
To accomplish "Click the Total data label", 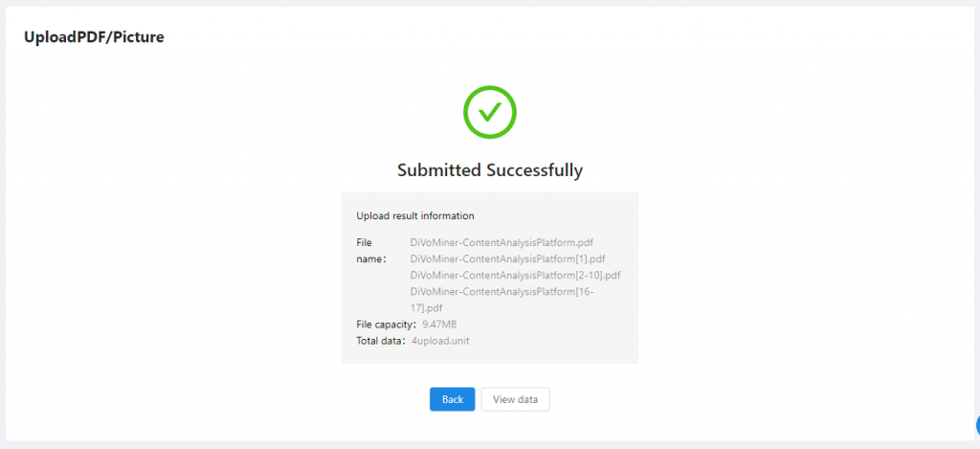I will [x=380, y=341].
